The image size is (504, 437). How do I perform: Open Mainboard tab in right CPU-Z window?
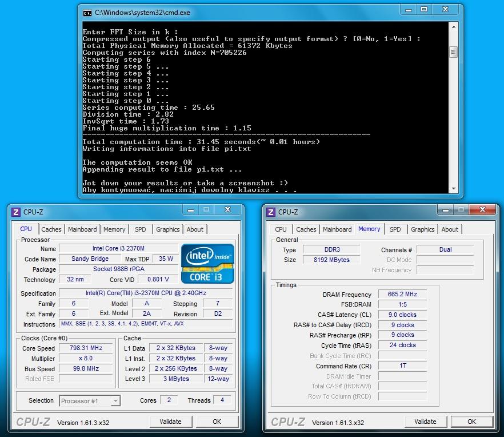tap(337, 229)
